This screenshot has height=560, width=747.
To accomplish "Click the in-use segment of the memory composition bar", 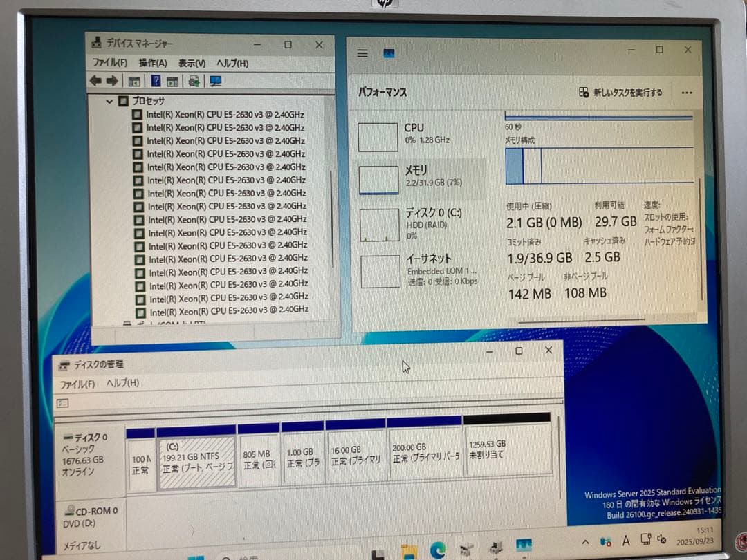I will tap(514, 166).
